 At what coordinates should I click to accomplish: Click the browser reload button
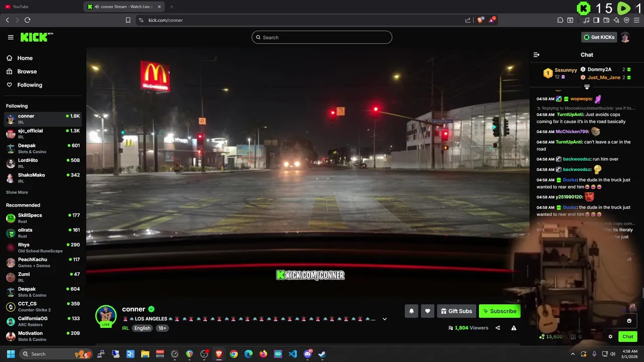(27, 20)
